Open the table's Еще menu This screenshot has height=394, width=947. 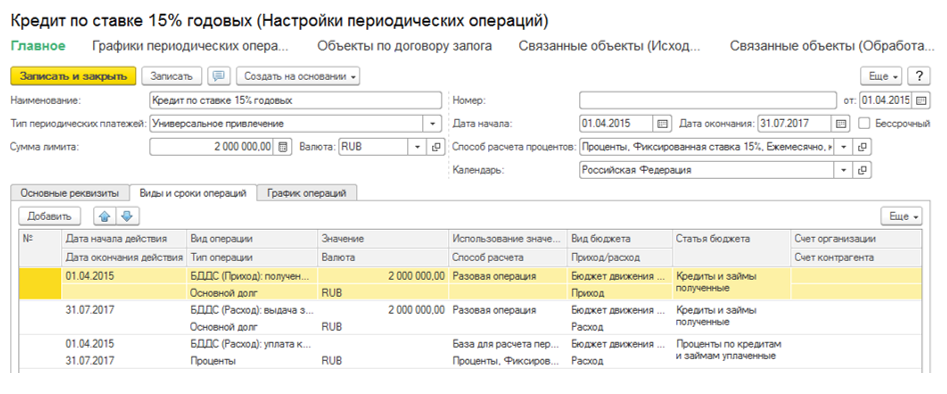[902, 216]
